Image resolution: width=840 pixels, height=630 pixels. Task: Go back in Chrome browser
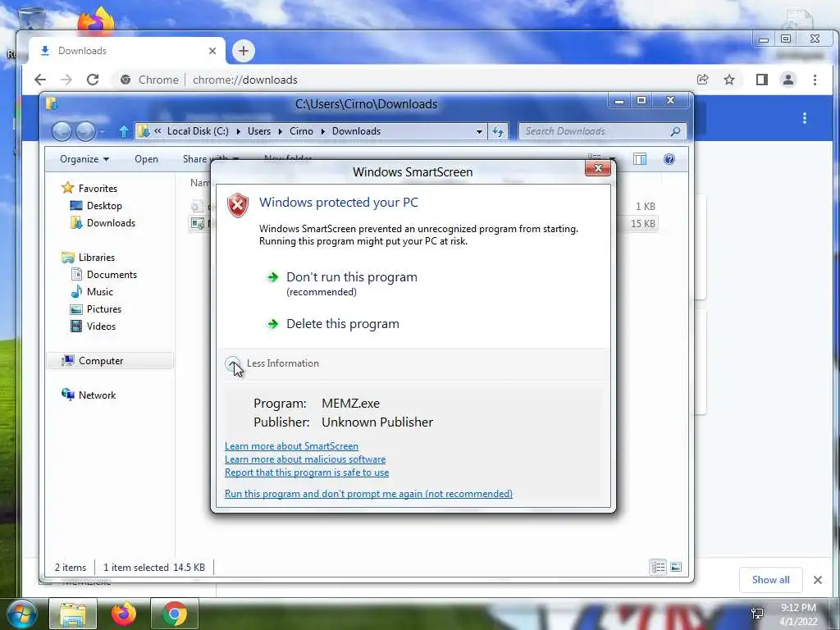(40, 80)
